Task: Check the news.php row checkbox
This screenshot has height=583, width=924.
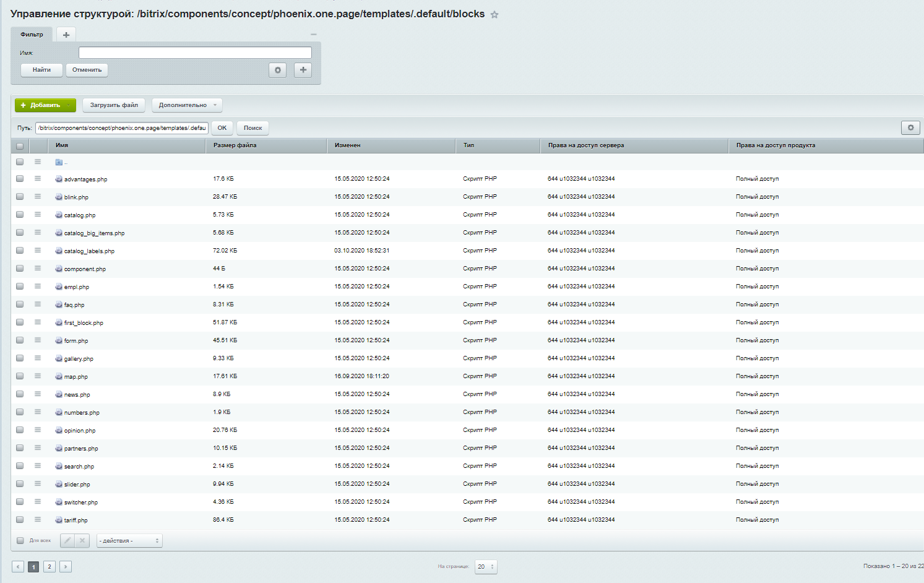Action: pos(20,394)
